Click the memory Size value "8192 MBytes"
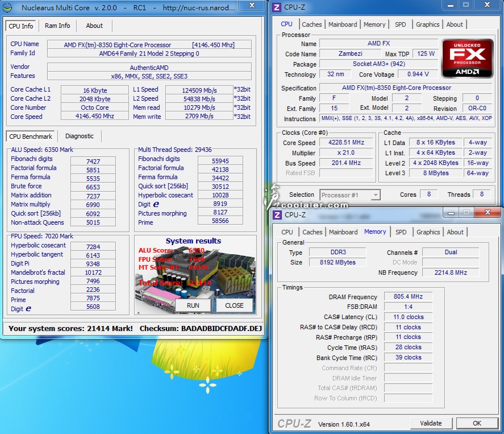This screenshot has width=504, height=434. (338, 263)
